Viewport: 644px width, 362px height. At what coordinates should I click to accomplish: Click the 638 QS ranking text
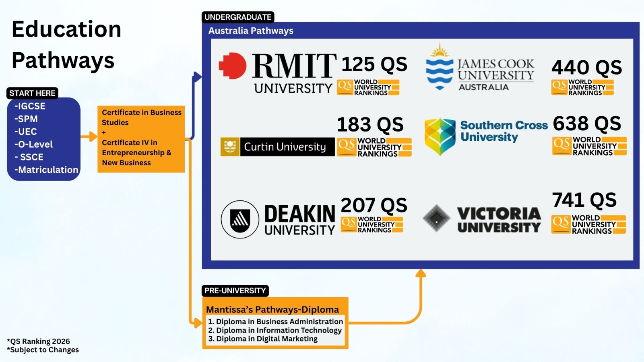click(587, 123)
